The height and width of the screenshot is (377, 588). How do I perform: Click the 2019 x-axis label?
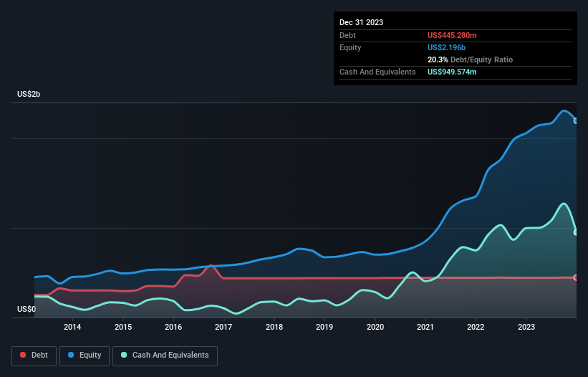(x=324, y=327)
